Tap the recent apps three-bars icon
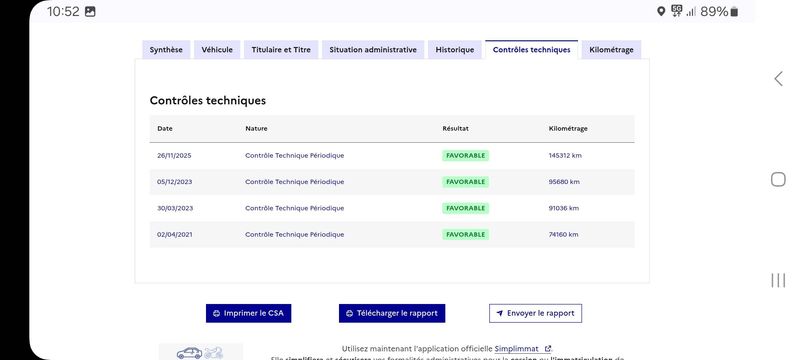Image resolution: width=800 pixels, height=360 pixels. click(x=778, y=280)
